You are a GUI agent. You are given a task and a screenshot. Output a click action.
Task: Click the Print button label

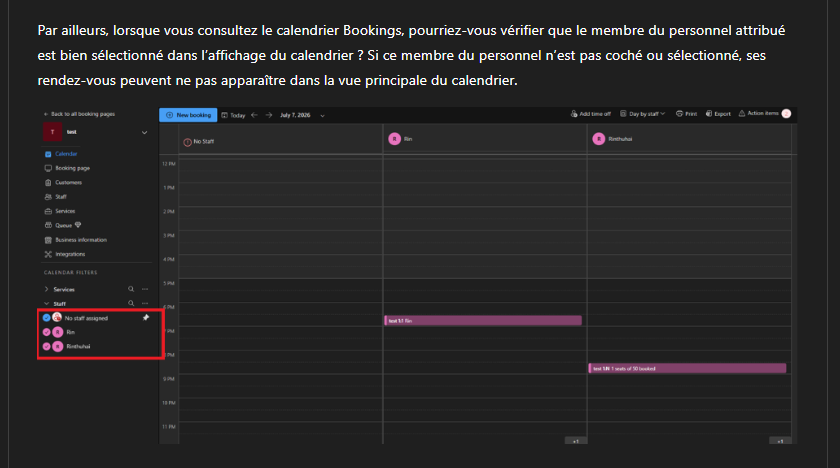(691, 114)
